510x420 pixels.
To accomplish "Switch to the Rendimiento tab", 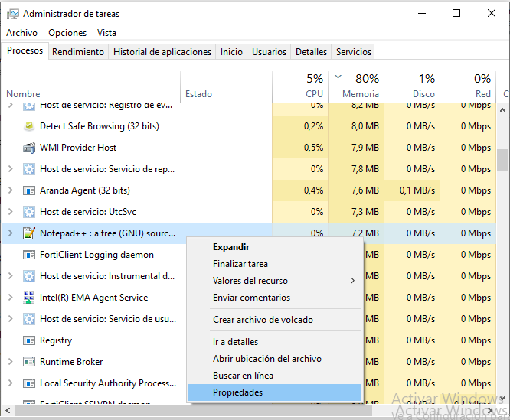I will [x=78, y=52].
